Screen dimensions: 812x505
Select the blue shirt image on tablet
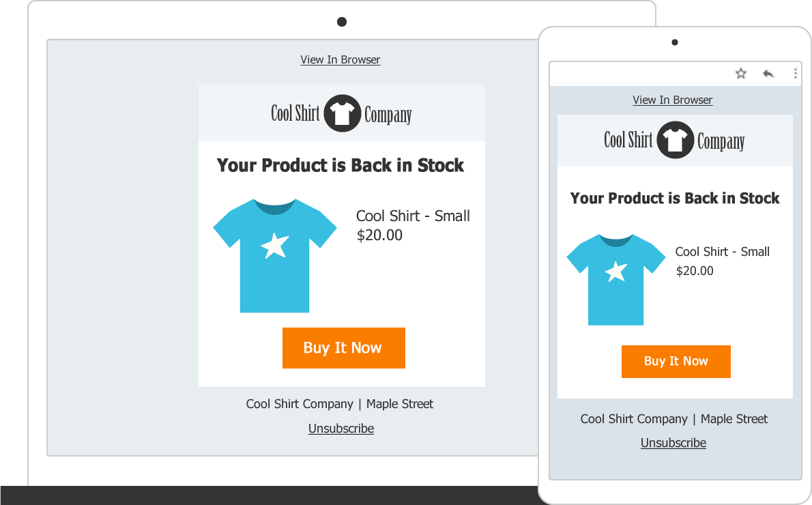coord(615,280)
